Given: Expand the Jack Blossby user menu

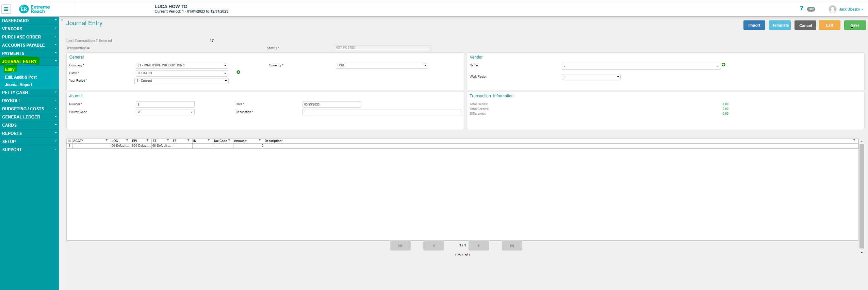Looking at the screenshot, I should coord(850,9).
